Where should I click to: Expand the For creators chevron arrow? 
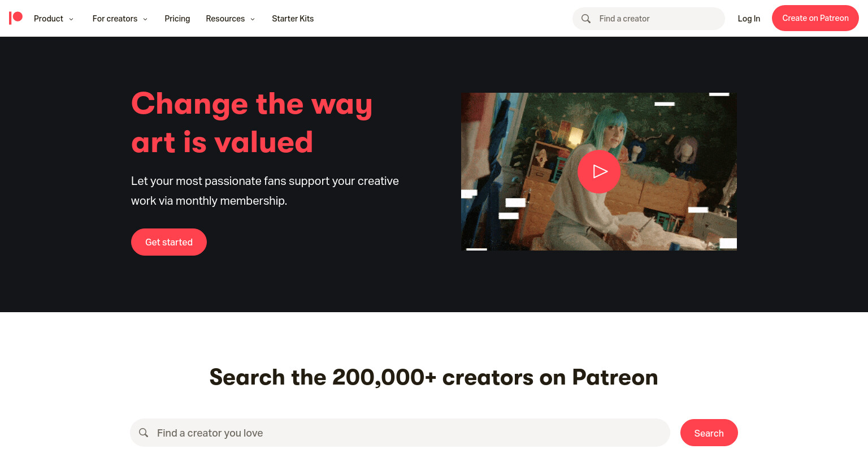point(145,19)
